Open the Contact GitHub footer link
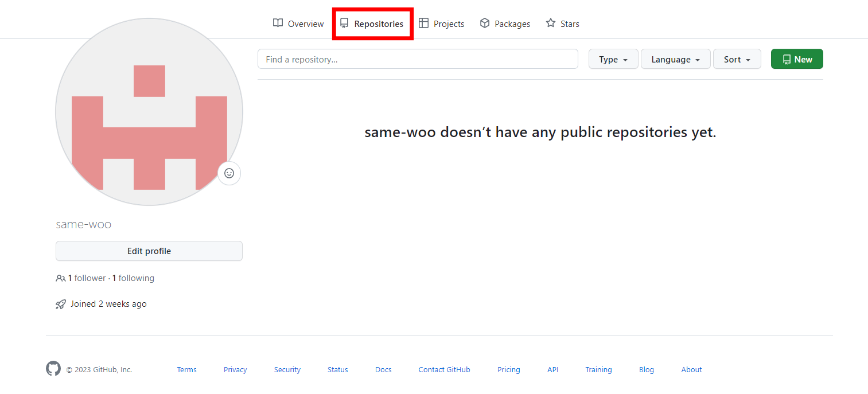This screenshot has height=394, width=868. tap(444, 370)
